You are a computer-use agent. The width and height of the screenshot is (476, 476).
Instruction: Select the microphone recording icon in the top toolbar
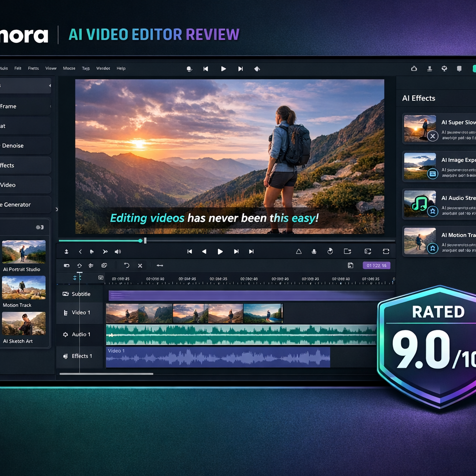click(189, 68)
